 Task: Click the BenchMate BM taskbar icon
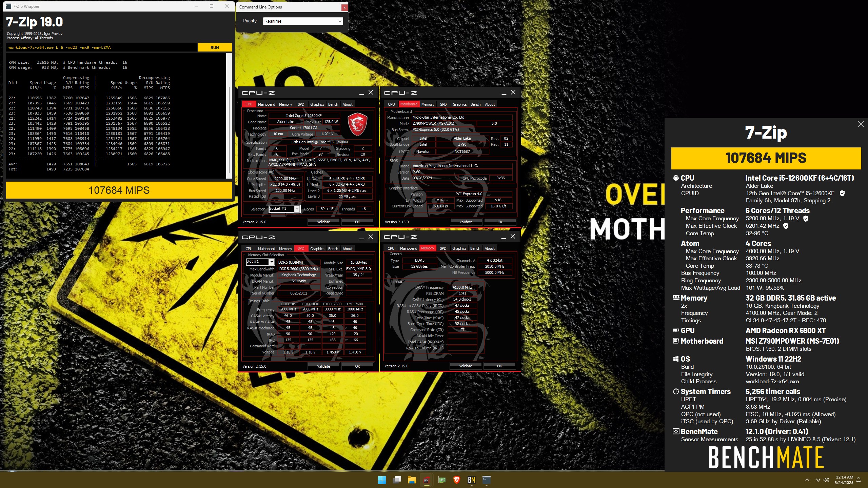471,480
